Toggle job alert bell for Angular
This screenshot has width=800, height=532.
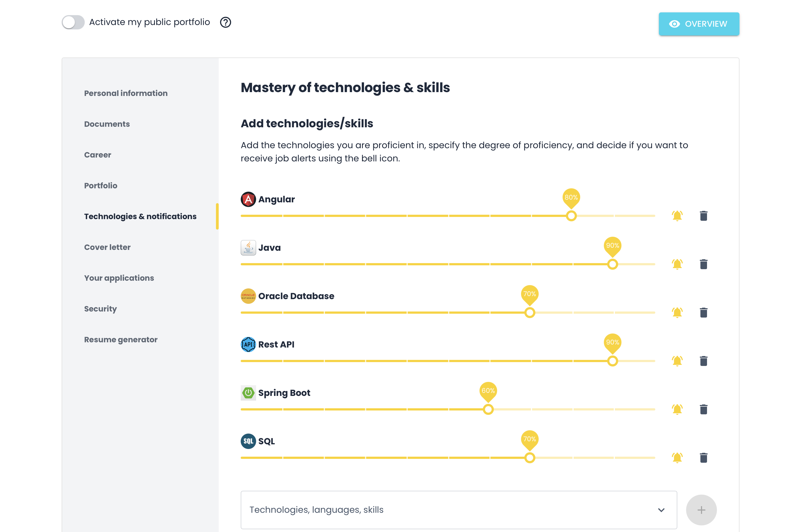pyautogui.click(x=677, y=216)
